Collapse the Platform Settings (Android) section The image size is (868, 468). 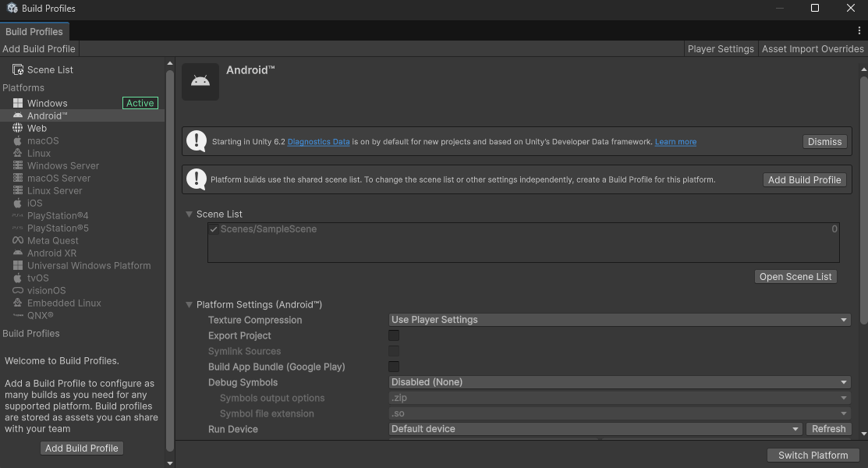point(189,305)
